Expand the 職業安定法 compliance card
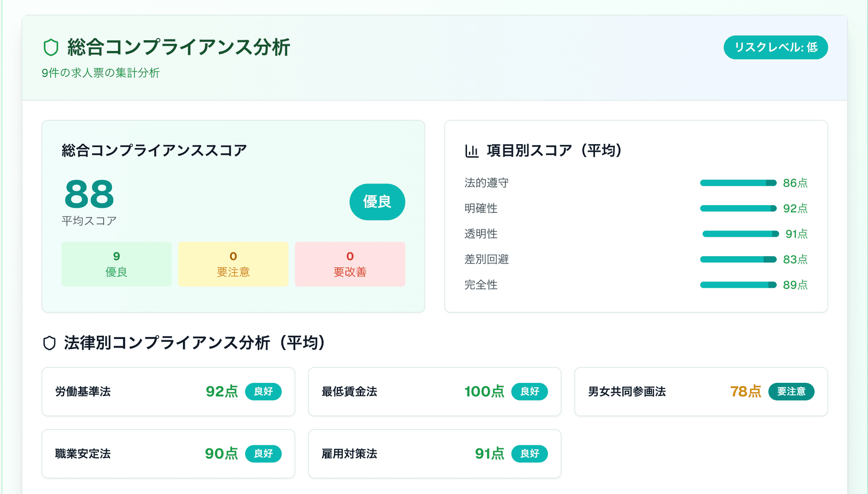The image size is (868, 494). coord(168,454)
